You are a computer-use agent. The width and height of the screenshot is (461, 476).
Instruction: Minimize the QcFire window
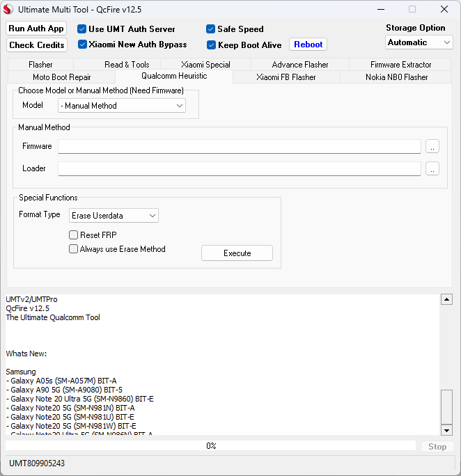(x=381, y=10)
